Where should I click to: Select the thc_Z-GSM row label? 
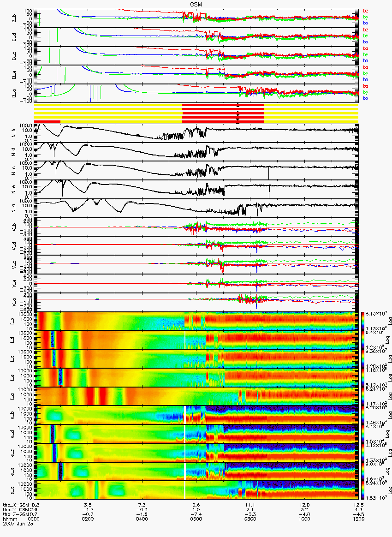(x=16, y=514)
